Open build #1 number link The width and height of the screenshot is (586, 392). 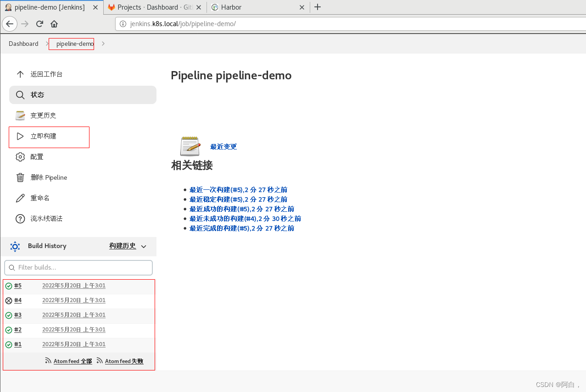18,344
